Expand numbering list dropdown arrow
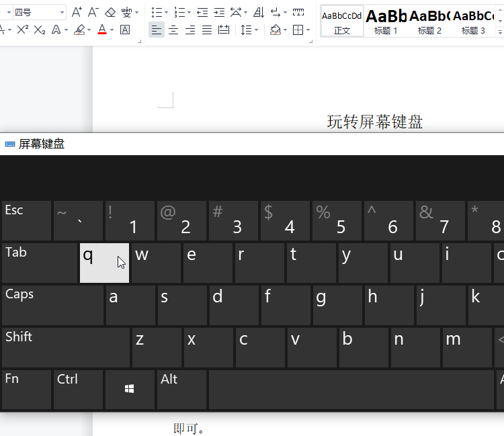504x436 pixels. click(189, 13)
